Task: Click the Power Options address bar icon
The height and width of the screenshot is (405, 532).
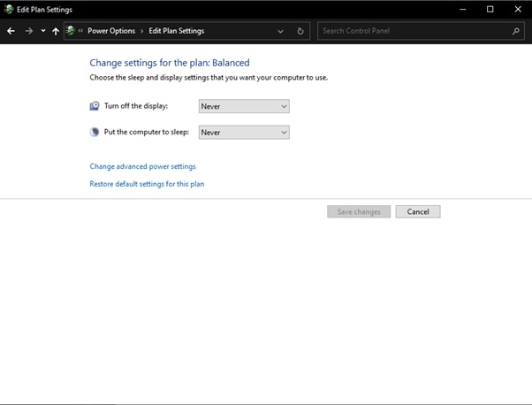Action: tap(70, 31)
